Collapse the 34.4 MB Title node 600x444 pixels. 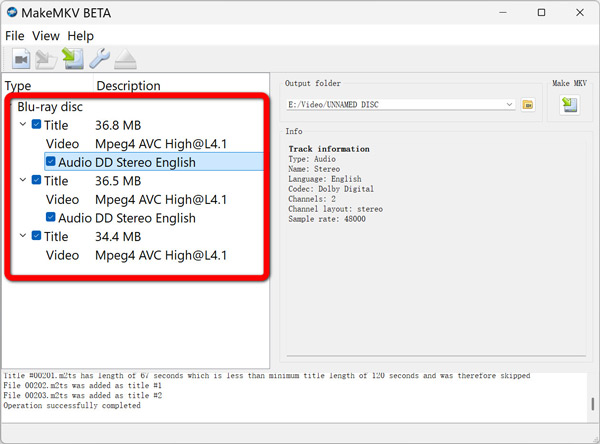click(x=23, y=235)
